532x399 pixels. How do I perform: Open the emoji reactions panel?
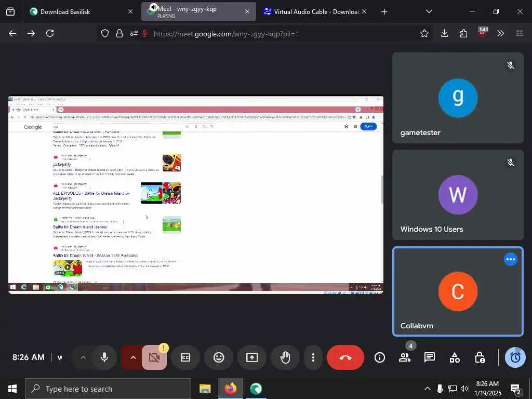(219, 357)
